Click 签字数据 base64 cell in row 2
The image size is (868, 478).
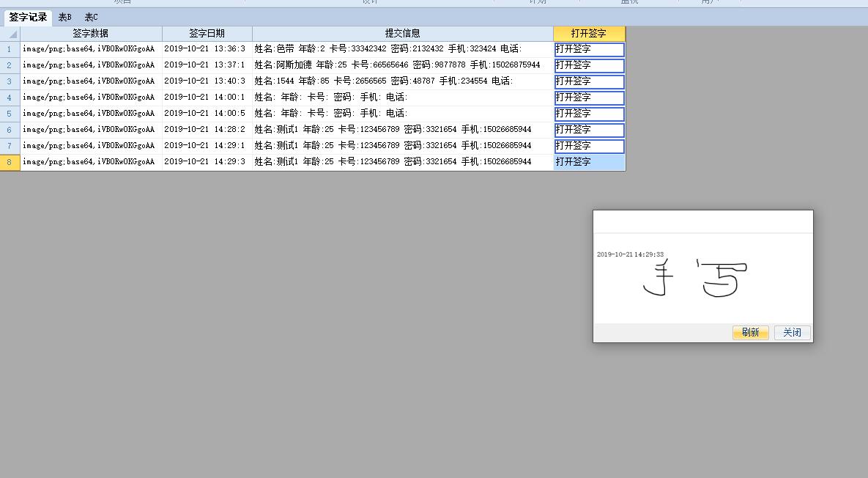pos(91,65)
